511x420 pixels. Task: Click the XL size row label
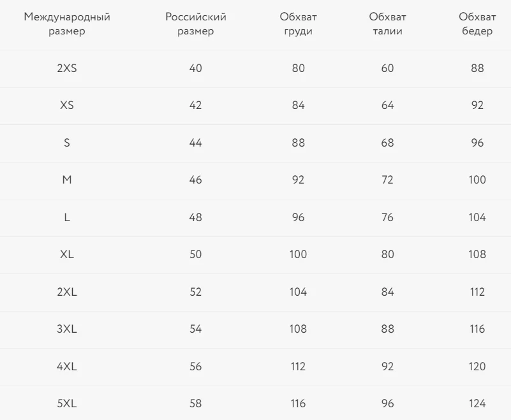point(67,254)
